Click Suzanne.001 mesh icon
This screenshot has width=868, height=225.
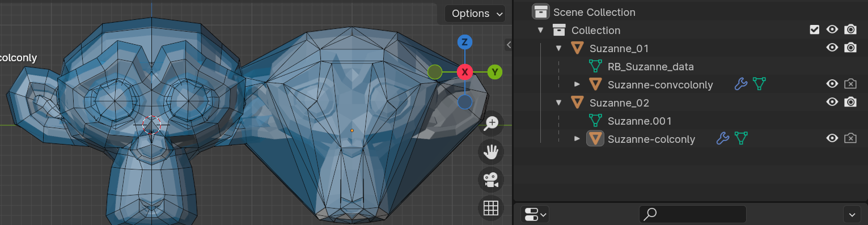click(595, 121)
